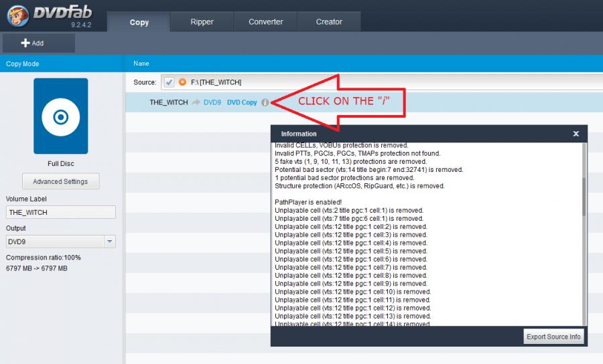Close the Information dialog
Viewport: 603px width, 364px height.
(x=576, y=134)
